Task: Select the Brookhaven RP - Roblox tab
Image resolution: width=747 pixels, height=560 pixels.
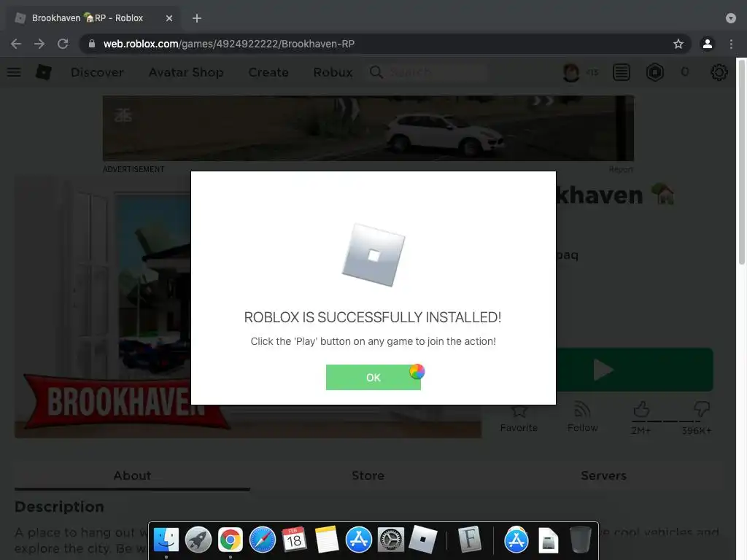Action: (93, 18)
